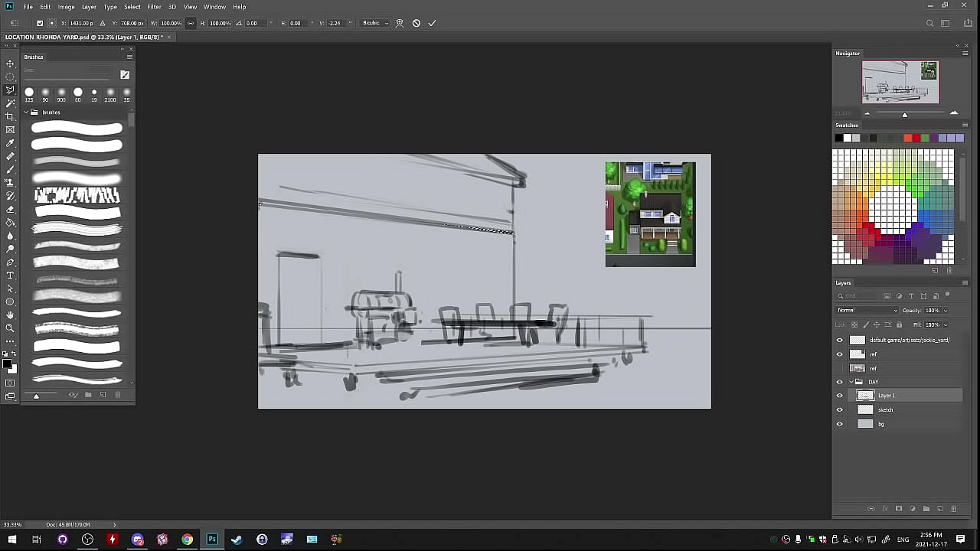
Task: Commit the transform with the checkmark
Action: coord(432,23)
